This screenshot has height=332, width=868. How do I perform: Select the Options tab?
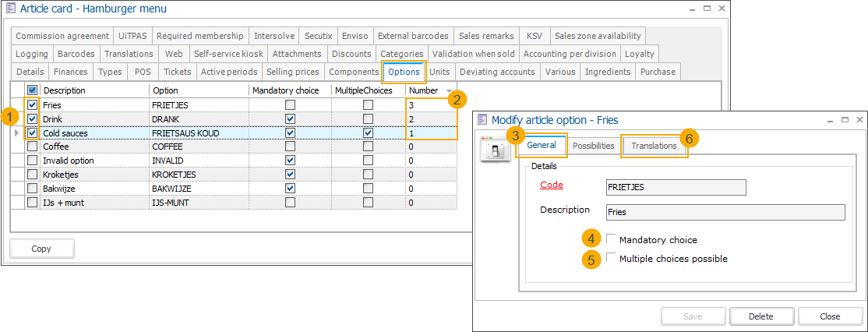[x=404, y=72]
